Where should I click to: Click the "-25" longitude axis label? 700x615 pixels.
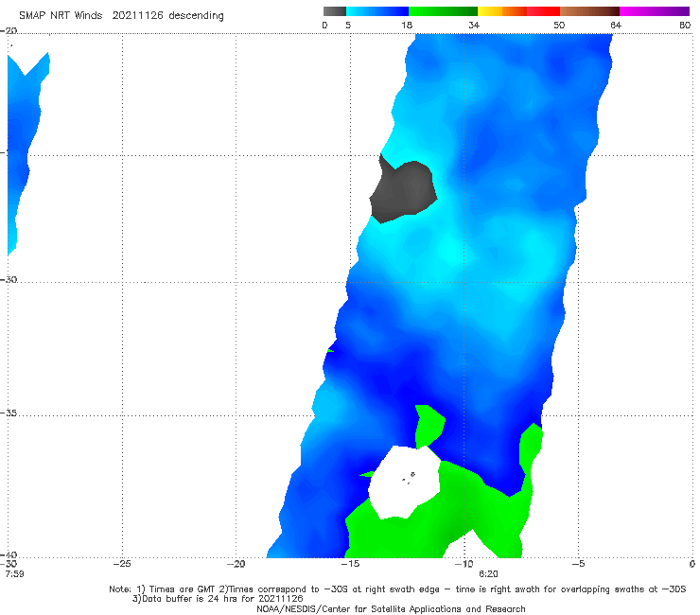[122, 564]
